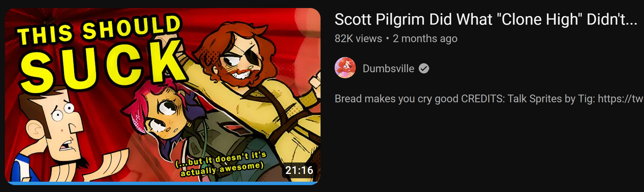Open the Dumbsville channel avatar
This screenshot has width=644, height=192.
(345, 68)
